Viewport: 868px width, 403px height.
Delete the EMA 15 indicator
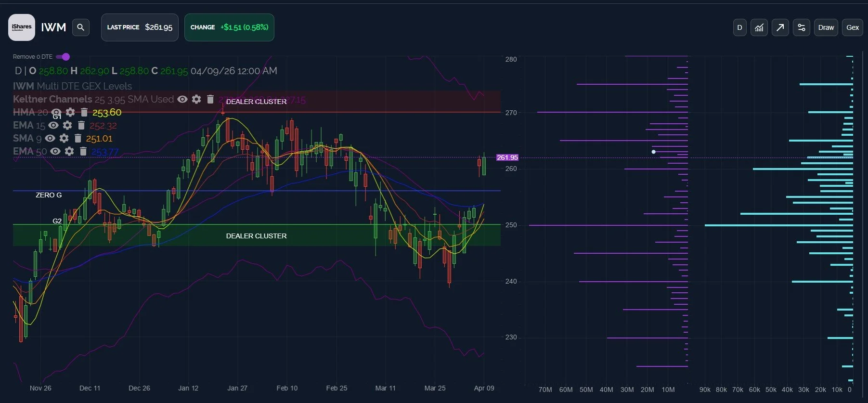tap(81, 125)
